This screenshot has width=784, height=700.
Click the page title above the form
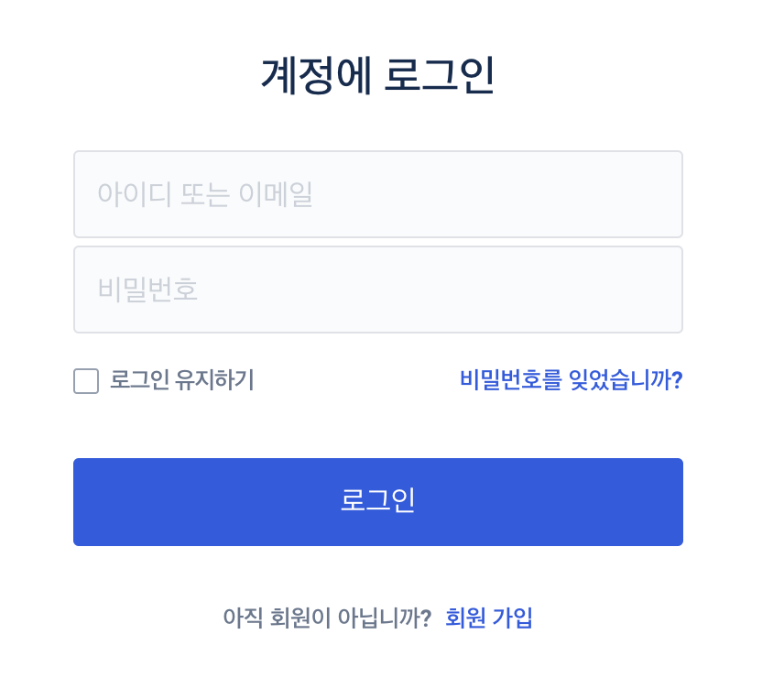point(378,75)
